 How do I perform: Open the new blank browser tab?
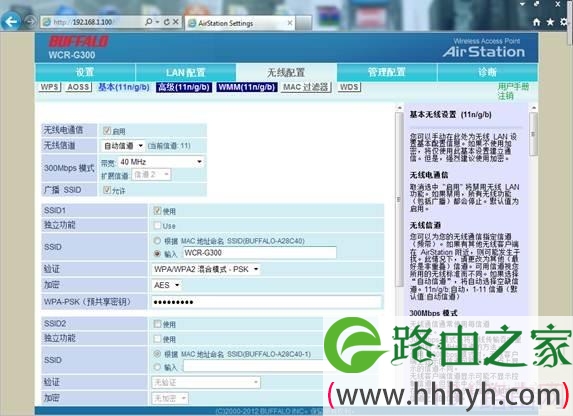[x=303, y=23]
